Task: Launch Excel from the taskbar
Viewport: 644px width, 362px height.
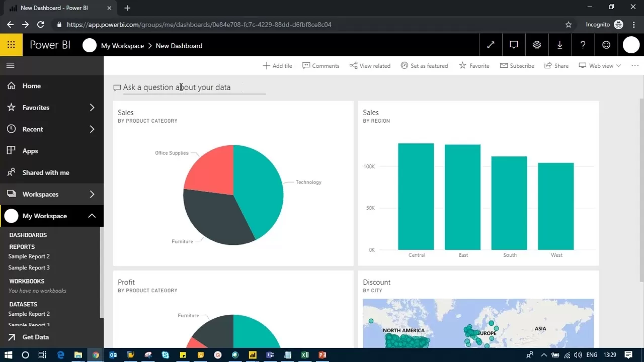Action: click(x=305, y=355)
